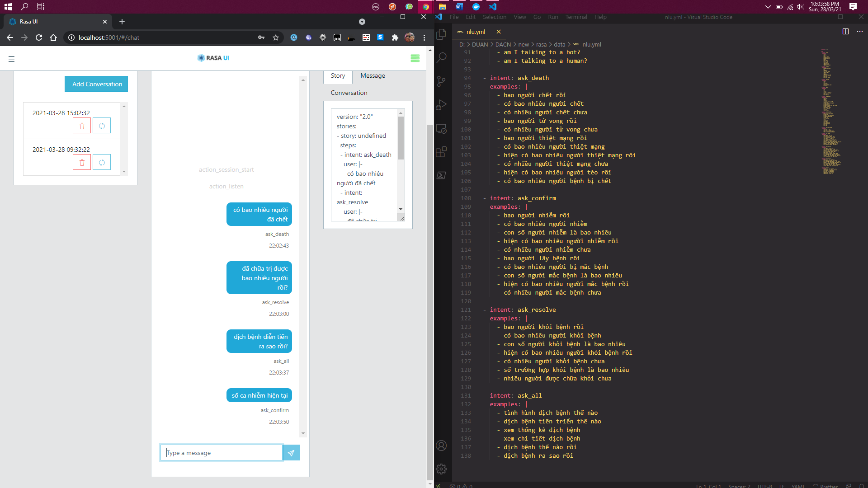
Task: Open VS Code Source Control view
Action: coord(442,81)
